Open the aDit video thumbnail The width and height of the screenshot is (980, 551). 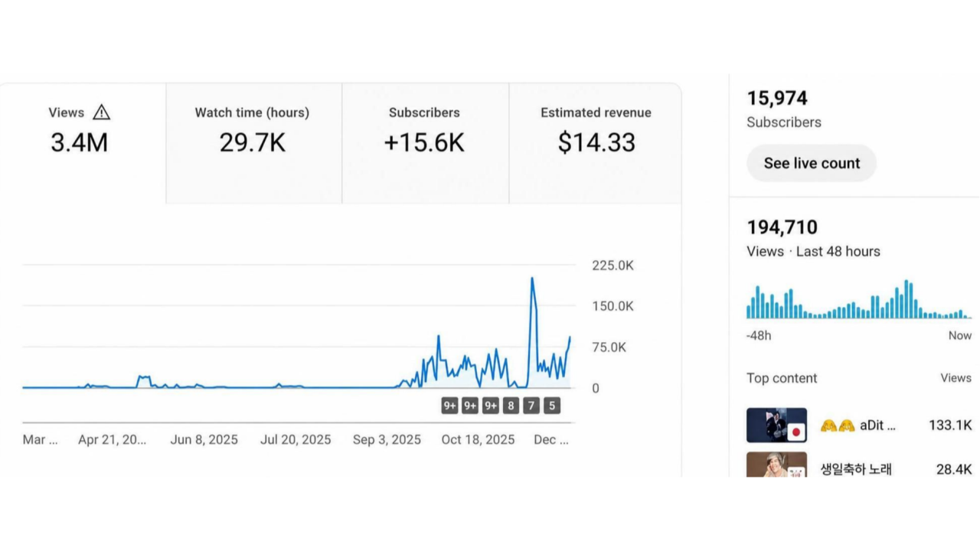pos(776,425)
